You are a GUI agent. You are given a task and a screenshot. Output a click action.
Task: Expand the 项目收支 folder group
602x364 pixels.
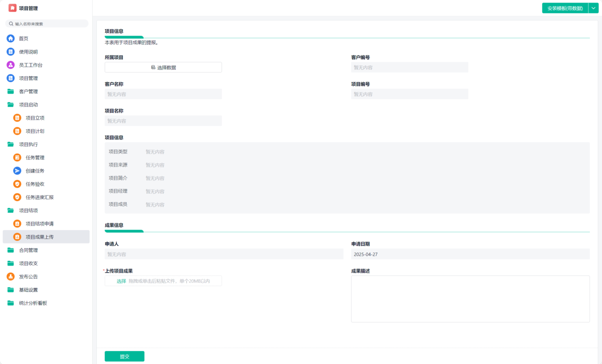(46, 263)
